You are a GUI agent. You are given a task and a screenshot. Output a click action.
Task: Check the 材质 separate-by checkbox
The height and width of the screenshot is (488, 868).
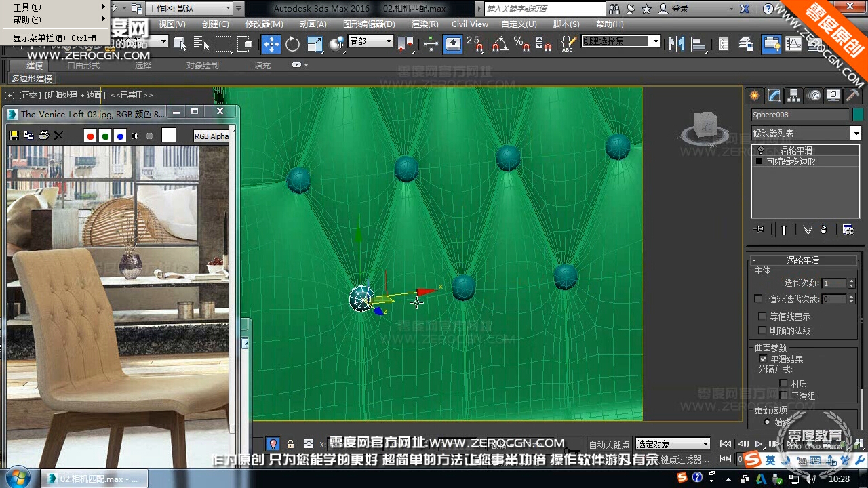(783, 384)
